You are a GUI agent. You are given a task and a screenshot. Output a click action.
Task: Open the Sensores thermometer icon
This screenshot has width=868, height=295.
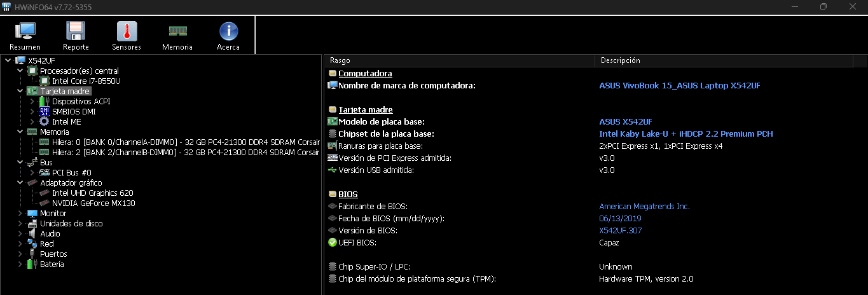click(127, 31)
